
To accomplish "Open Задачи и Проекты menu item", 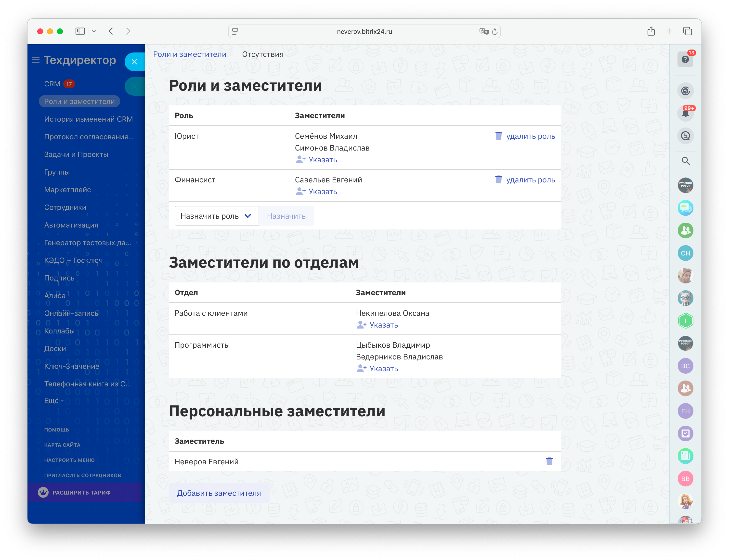I will pos(76,154).
